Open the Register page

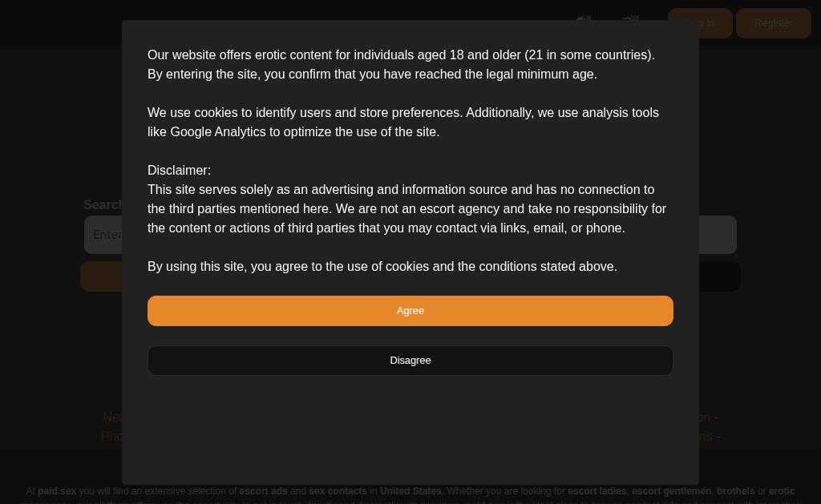[x=773, y=23]
